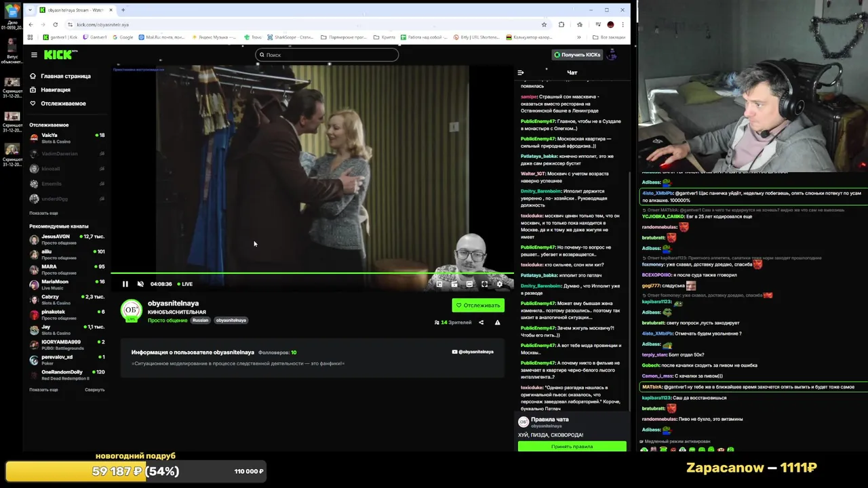Unmute the stream volume icon

coord(140,284)
